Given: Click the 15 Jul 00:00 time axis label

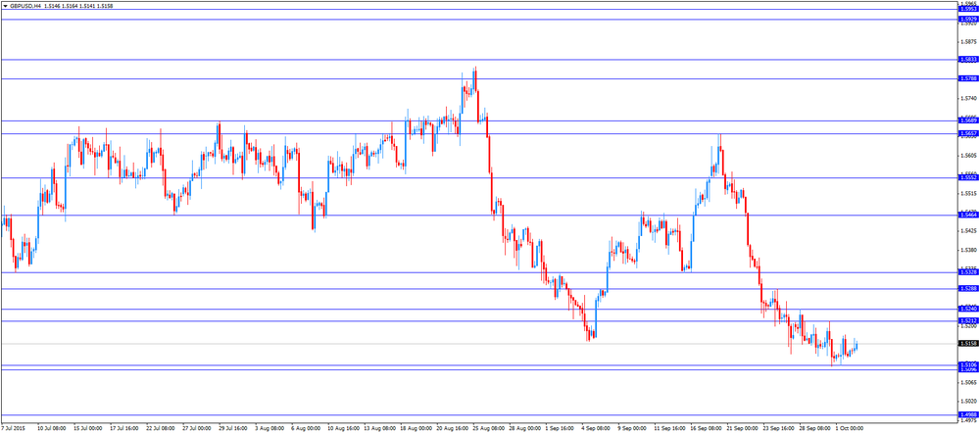Looking at the screenshot, I should point(87,429).
